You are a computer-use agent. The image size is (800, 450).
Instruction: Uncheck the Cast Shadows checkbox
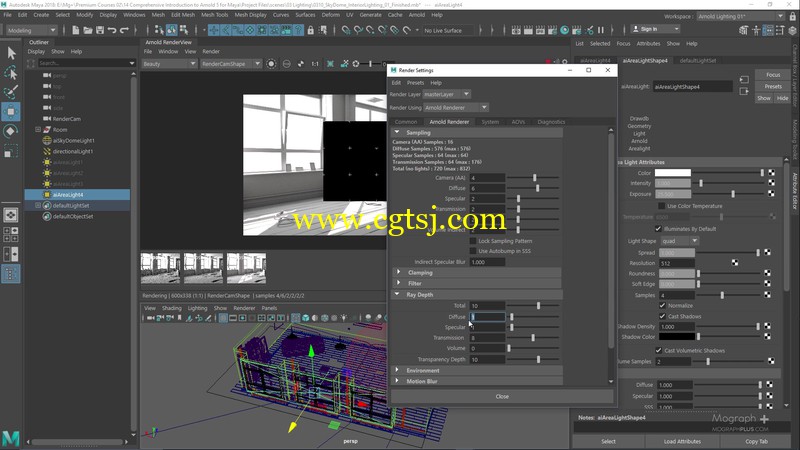(x=662, y=316)
